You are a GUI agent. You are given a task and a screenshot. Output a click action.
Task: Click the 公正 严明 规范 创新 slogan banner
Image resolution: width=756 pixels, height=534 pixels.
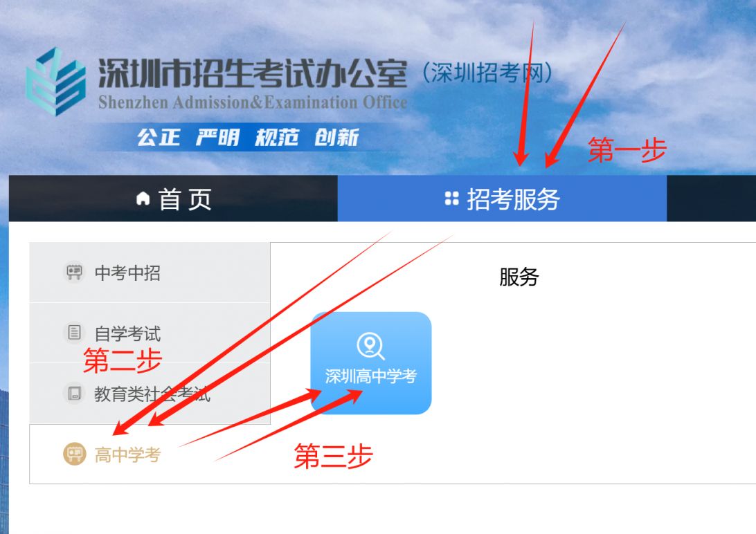click(x=248, y=137)
